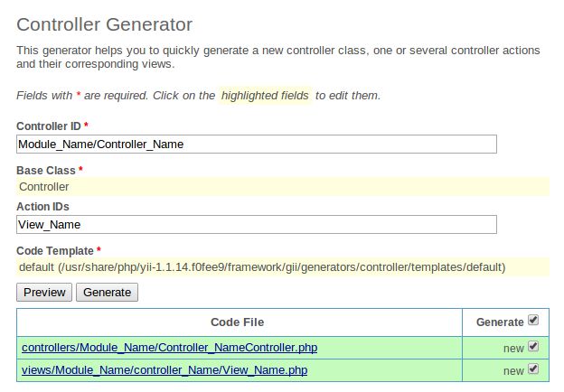Click 'new' status in View_Name.php row
Image resolution: width=564 pixels, height=392 pixels.
pos(513,371)
